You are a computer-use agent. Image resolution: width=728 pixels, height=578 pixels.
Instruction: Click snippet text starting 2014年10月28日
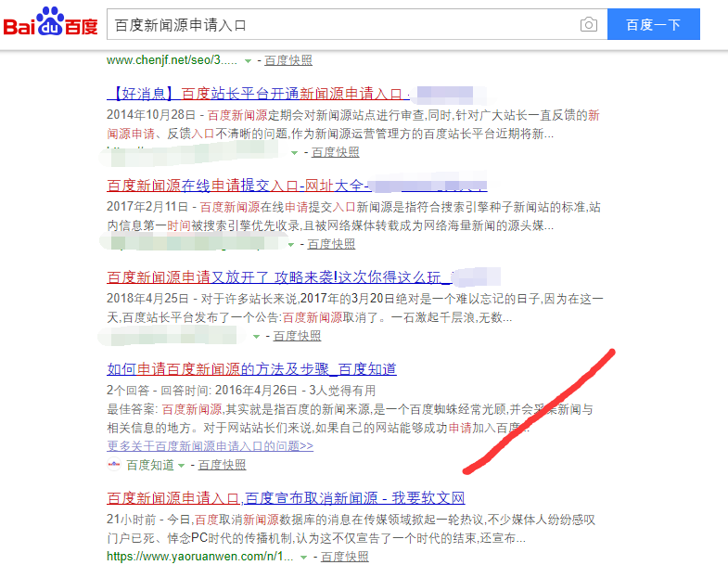(x=352, y=124)
